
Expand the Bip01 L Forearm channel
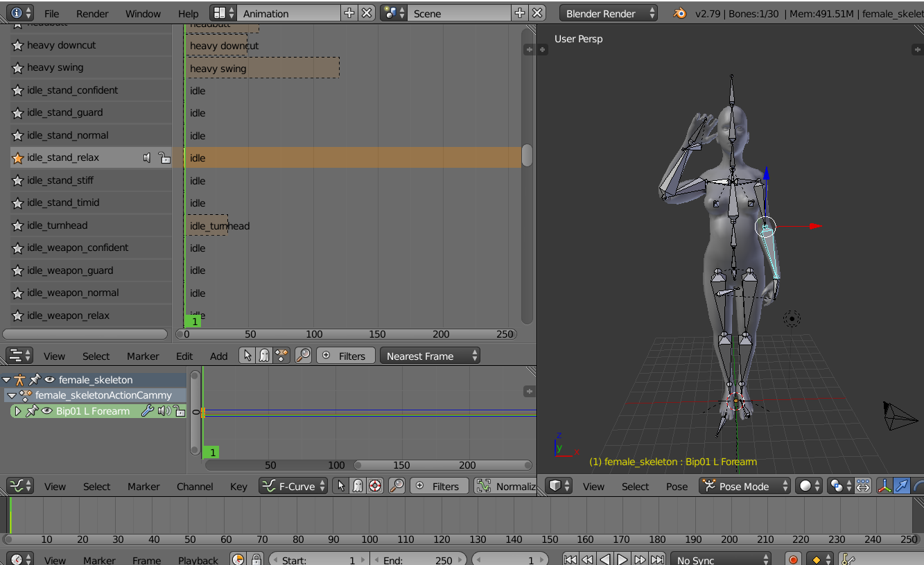(x=18, y=411)
